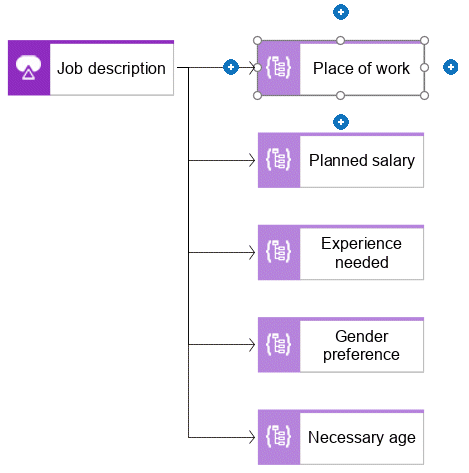Click plus button on incoming connection arrow
The height and width of the screenshot is (473, 469).
pyautogui.click(x=231, y=67)
